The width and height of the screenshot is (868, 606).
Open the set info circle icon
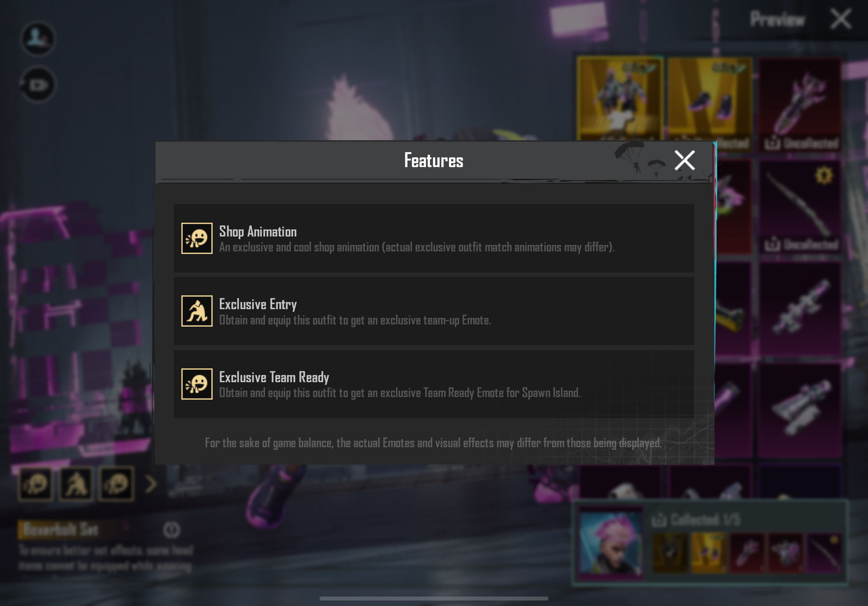pyautogui.click(x=172, y=530)
